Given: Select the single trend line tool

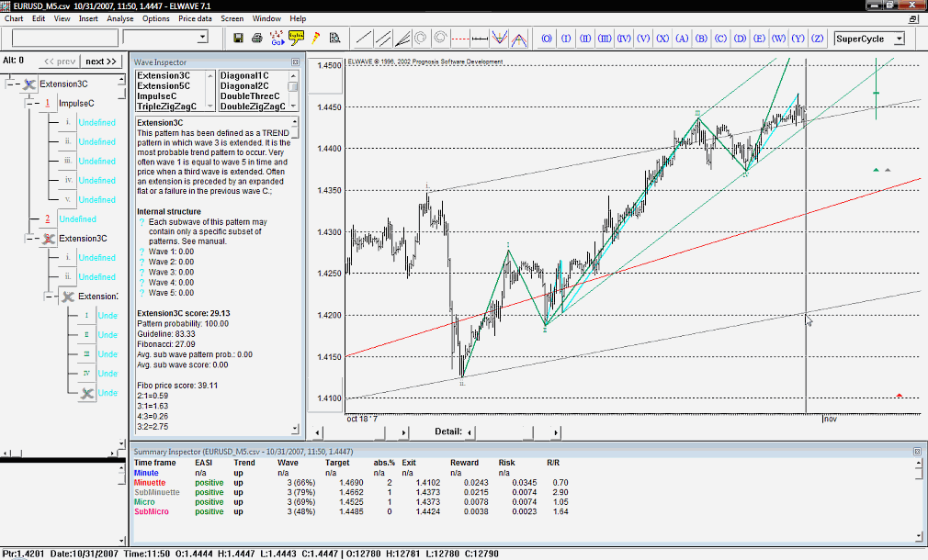Looking at the screenshot, I should 364,39.
